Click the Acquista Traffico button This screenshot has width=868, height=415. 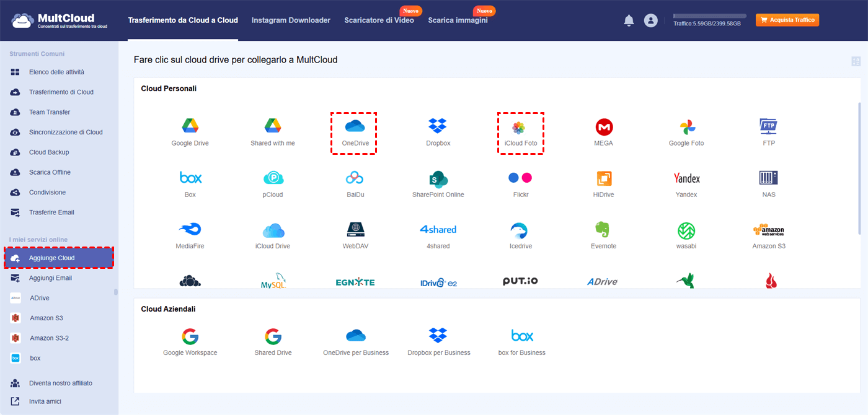pos(787,20)
